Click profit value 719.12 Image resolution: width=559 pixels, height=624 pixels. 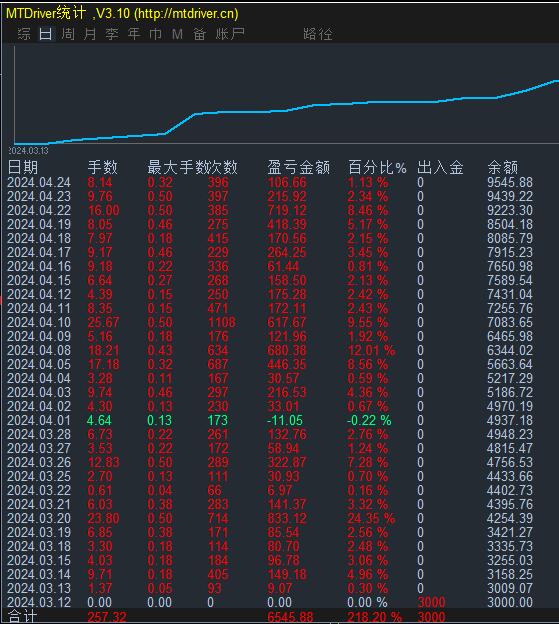(287, 210)
